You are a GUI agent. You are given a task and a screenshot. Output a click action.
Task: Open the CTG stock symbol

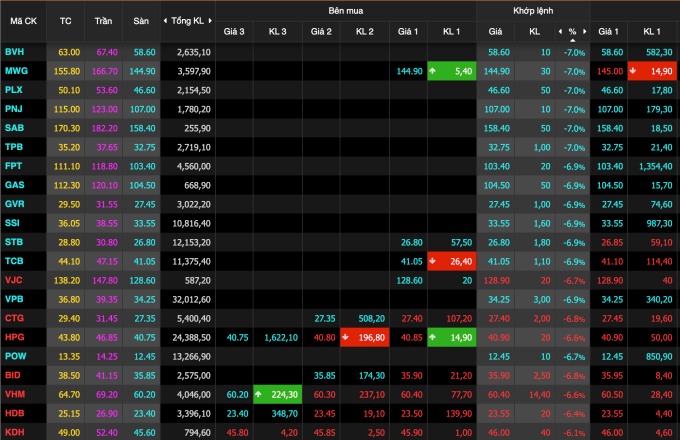[x=14, y=318]
